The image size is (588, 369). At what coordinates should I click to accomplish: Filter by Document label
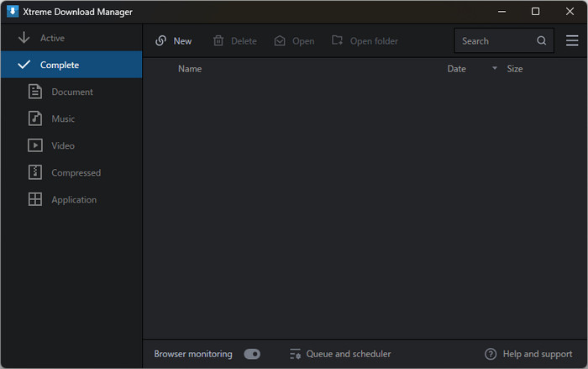(x=72, y=92)
